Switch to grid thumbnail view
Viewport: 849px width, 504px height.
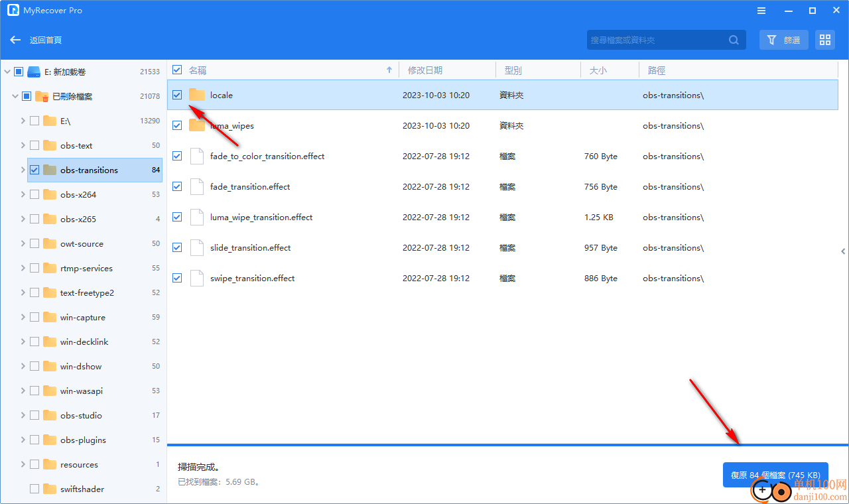825,40
